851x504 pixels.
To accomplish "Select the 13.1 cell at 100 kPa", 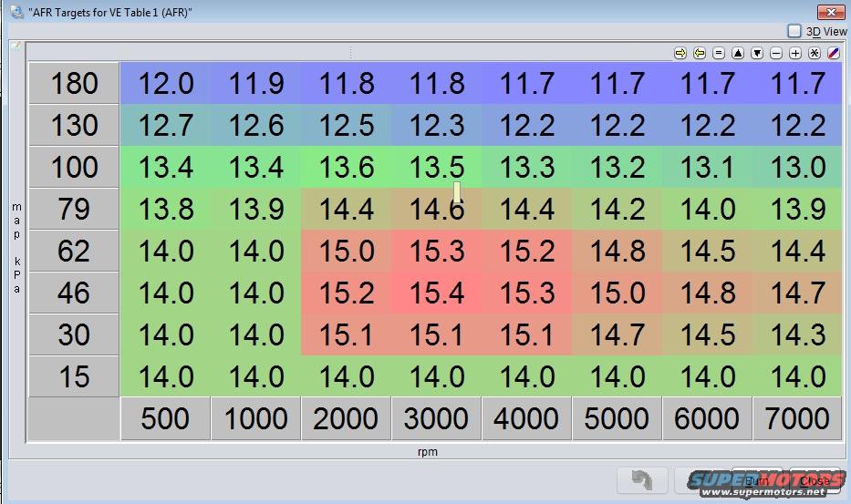I will pos(707,167).
